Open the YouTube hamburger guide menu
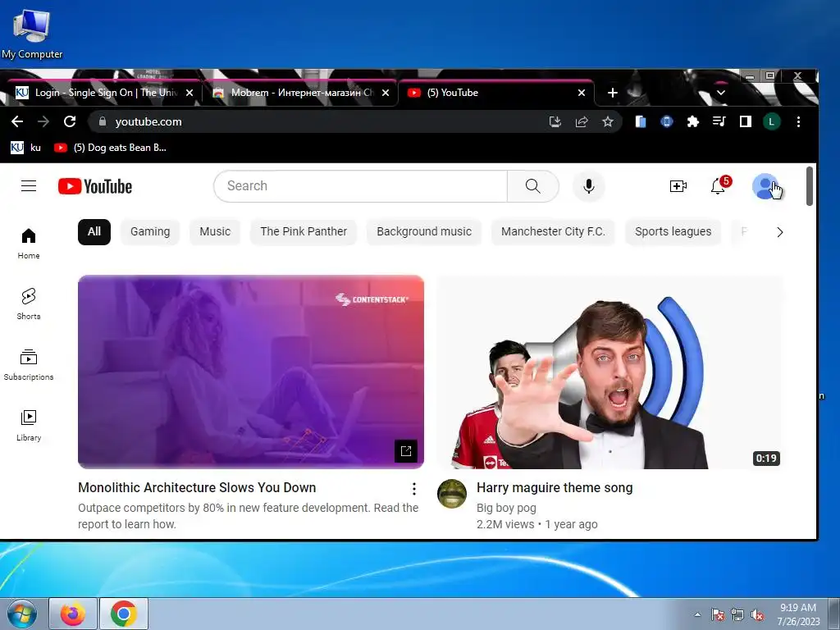The width and height of the screenshot is (840, 630). pos(29,186)
